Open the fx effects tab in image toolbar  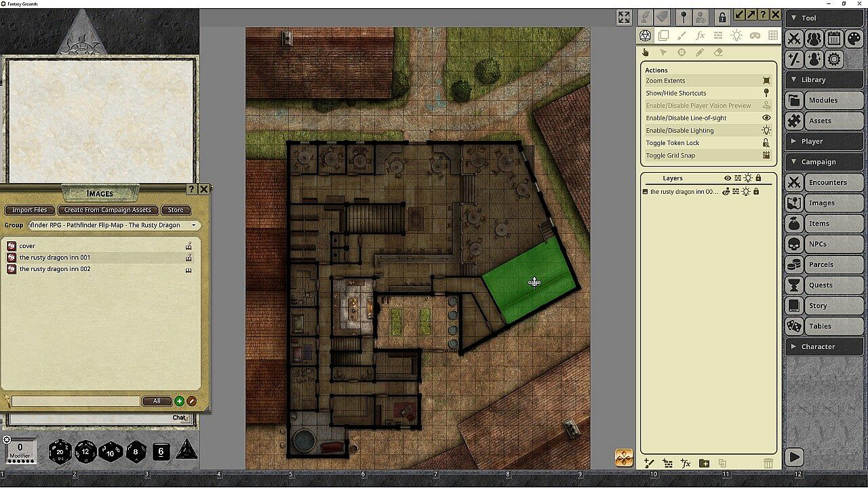[x=701, y=35]
